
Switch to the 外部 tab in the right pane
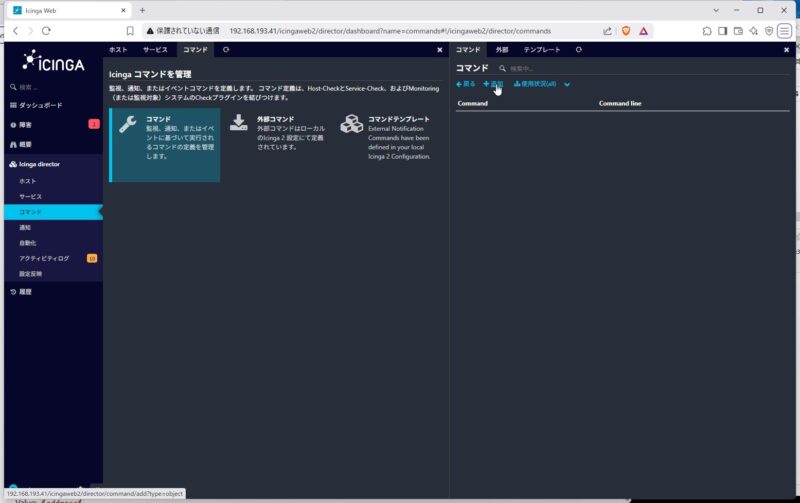(x=502, y=49)
